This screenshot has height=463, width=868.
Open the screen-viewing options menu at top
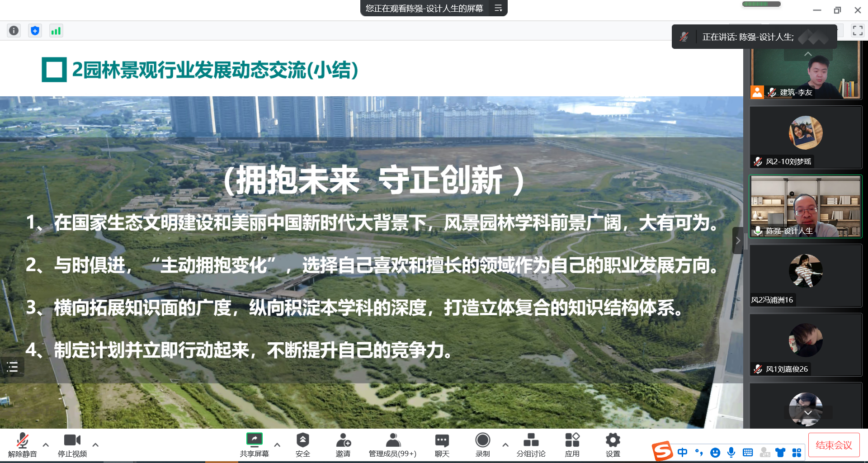click(498, 8)
